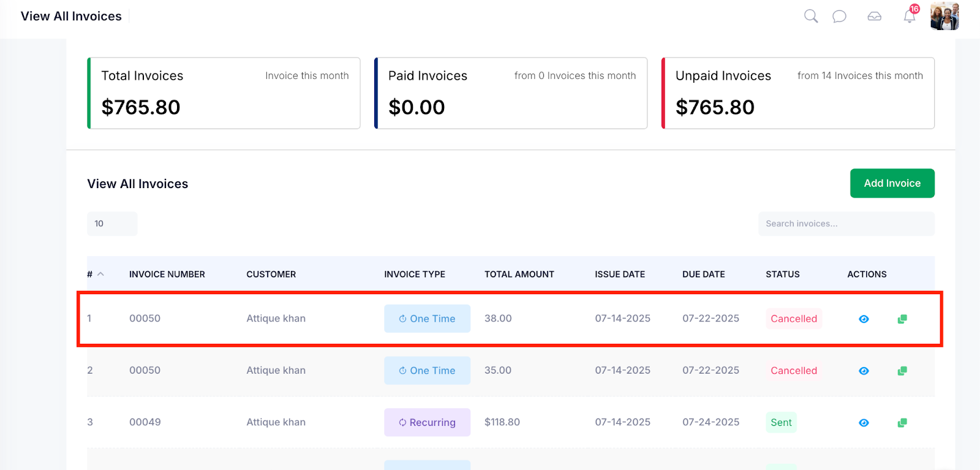
Task: Open the user profile avatar
Action: click(x=944, y=16)
